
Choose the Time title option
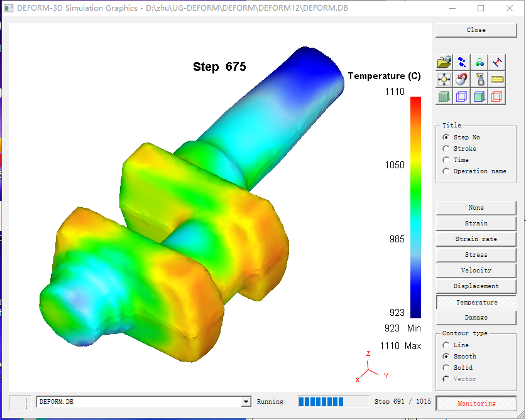point(446,160)
